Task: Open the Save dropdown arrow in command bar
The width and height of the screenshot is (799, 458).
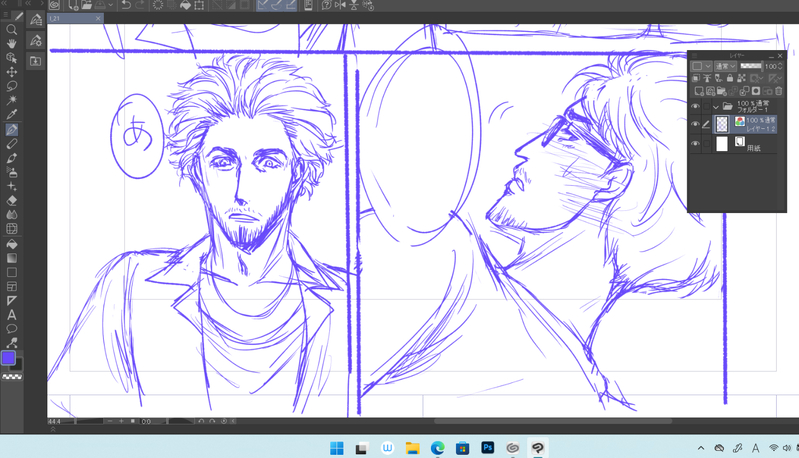Action: tap(111, 5)
